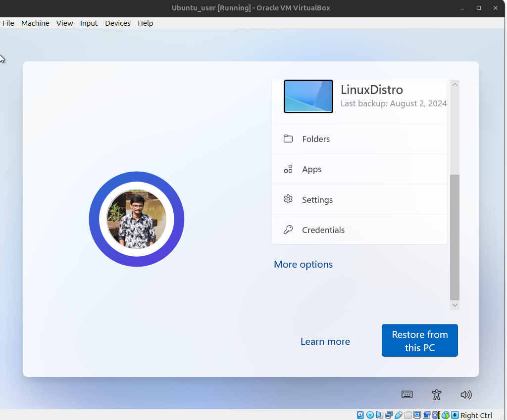Click the USB devices indicator icon
The width and height of the screenshot is (507, 420).
[x=399, y=415]
